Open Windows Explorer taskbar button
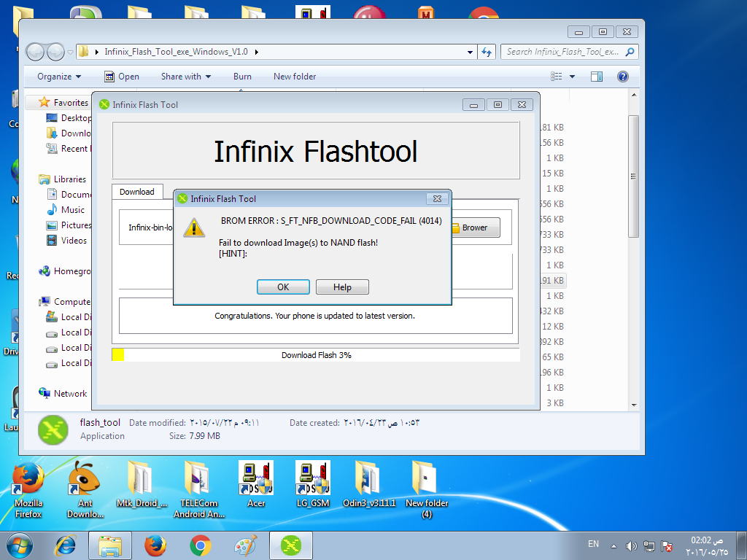 coord(109,545)
